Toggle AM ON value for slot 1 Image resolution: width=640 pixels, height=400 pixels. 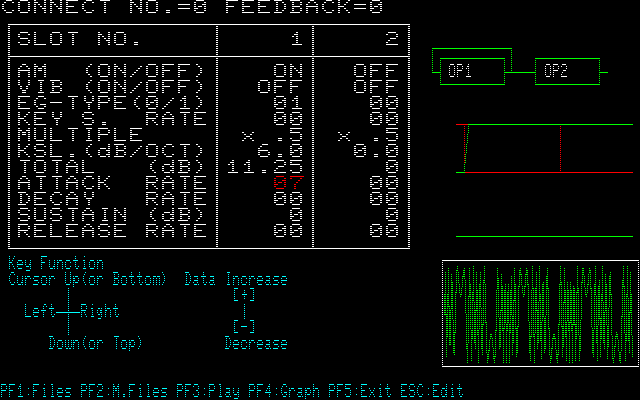tap(288, 71)
